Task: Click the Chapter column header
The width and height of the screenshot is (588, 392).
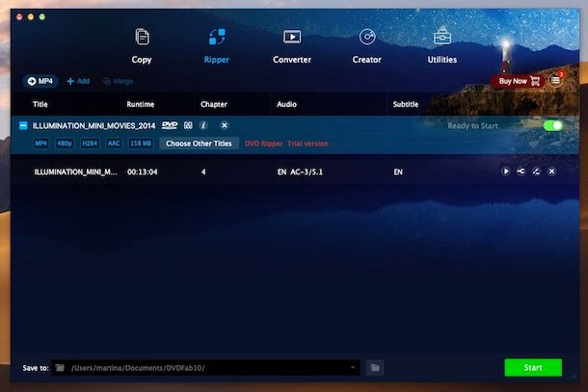Action: point(214,104)
